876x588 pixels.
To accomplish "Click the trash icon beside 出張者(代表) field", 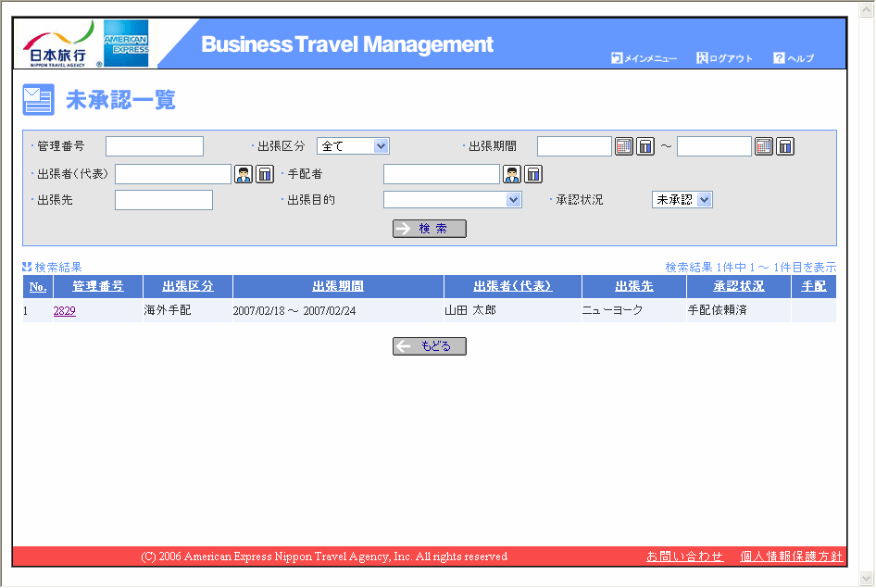I will (265, 174).
